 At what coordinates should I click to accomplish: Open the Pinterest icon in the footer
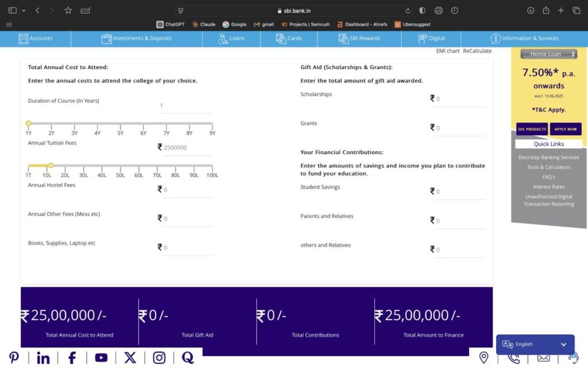click(x=13, y=357)
